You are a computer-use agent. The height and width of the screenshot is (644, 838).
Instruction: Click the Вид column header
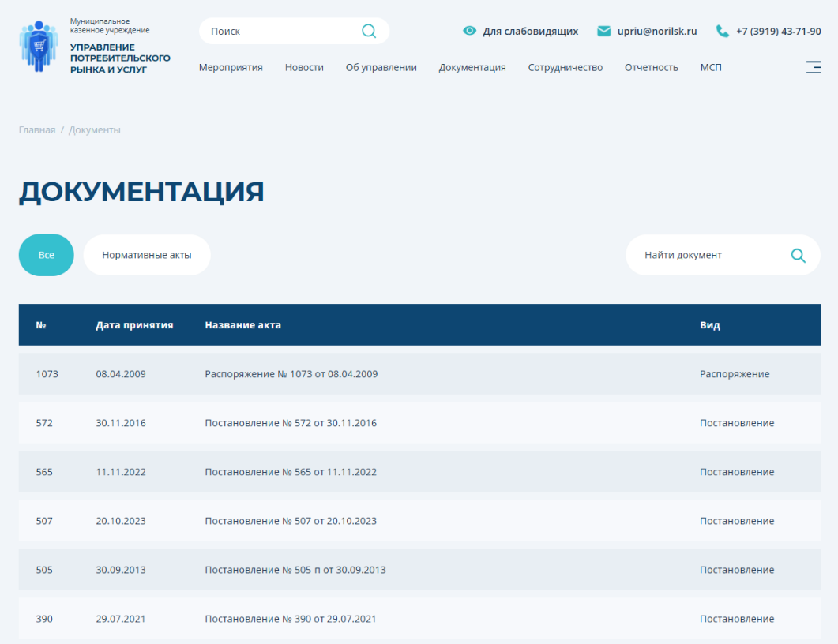pos(710,325)
